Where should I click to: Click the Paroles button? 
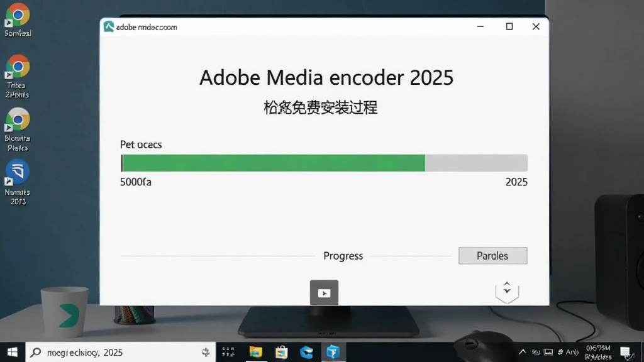[493, 256]
